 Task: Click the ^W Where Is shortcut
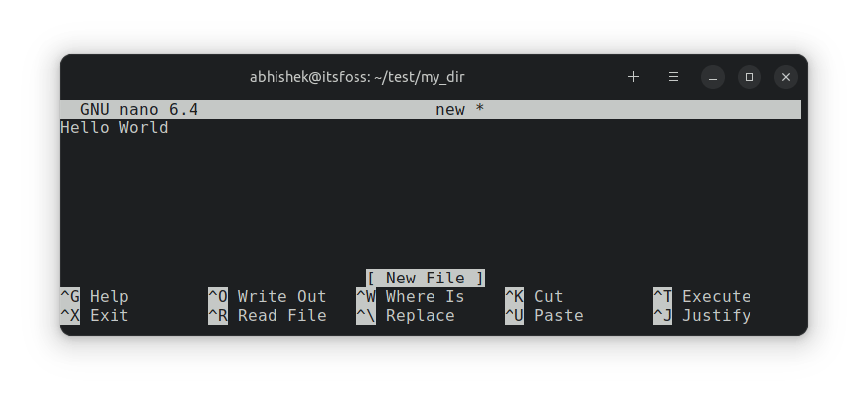[410, 296]
